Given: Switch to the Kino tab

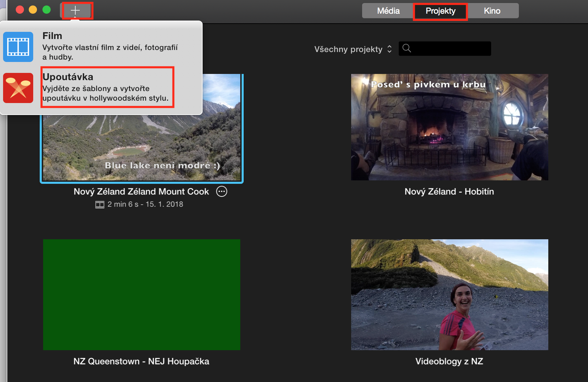Looking at the screenshot, I should 492,11.
